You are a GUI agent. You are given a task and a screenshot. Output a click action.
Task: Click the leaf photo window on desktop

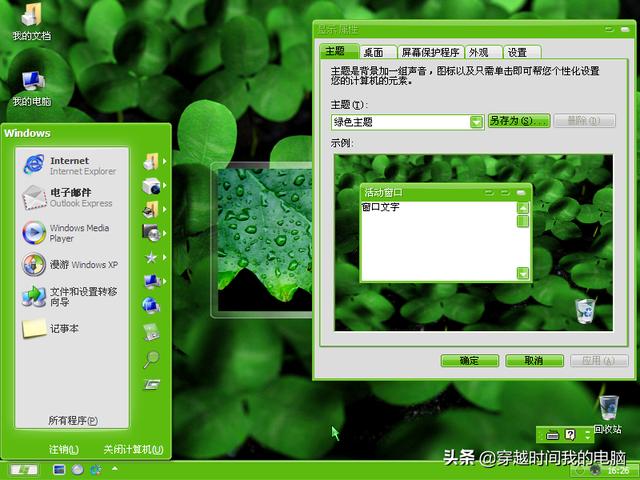tap(263, 240)
